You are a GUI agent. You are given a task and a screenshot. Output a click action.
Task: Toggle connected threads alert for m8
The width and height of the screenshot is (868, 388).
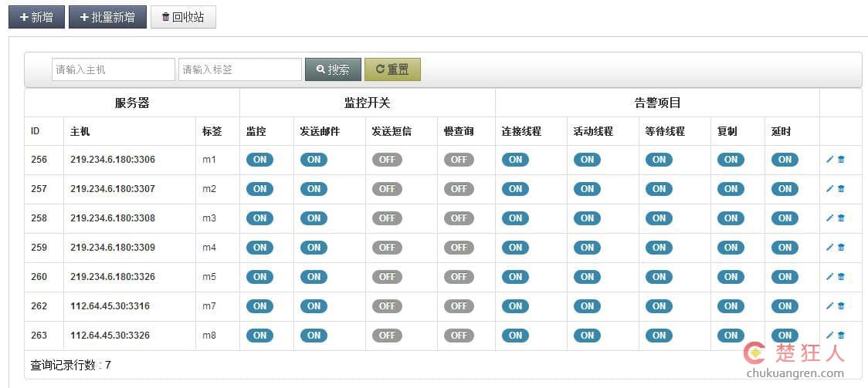[x=515, y=336]
